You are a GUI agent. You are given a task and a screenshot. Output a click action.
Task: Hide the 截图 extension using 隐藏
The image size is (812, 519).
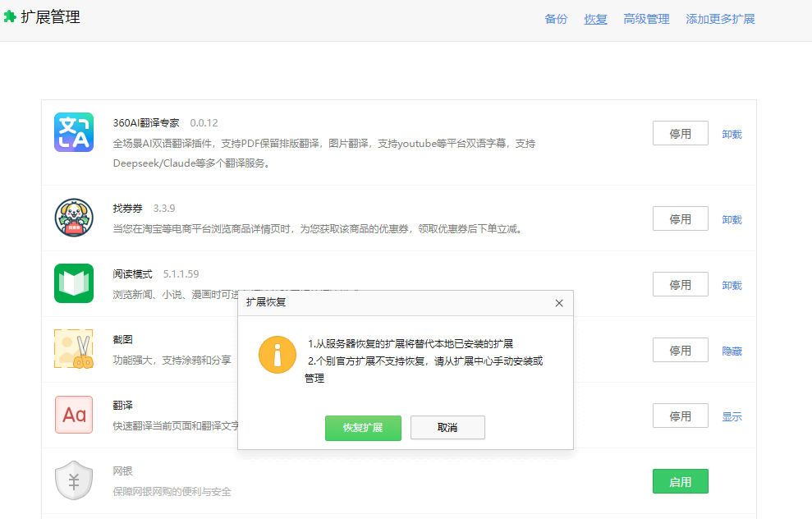pos(731,350)
